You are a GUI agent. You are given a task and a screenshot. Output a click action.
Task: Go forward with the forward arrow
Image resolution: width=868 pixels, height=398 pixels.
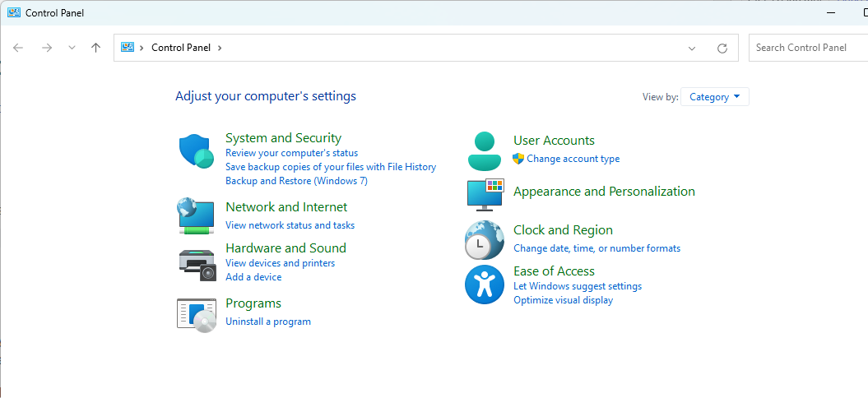(x=47, y=48)
